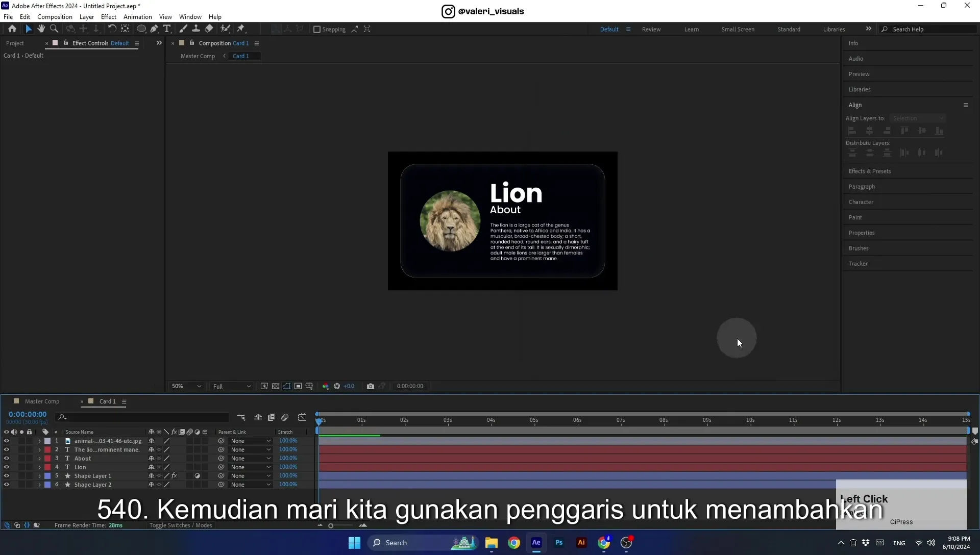This screenshot has height=555, width=980.
Task: Select the Rotation tool
Action: (112, 29)
